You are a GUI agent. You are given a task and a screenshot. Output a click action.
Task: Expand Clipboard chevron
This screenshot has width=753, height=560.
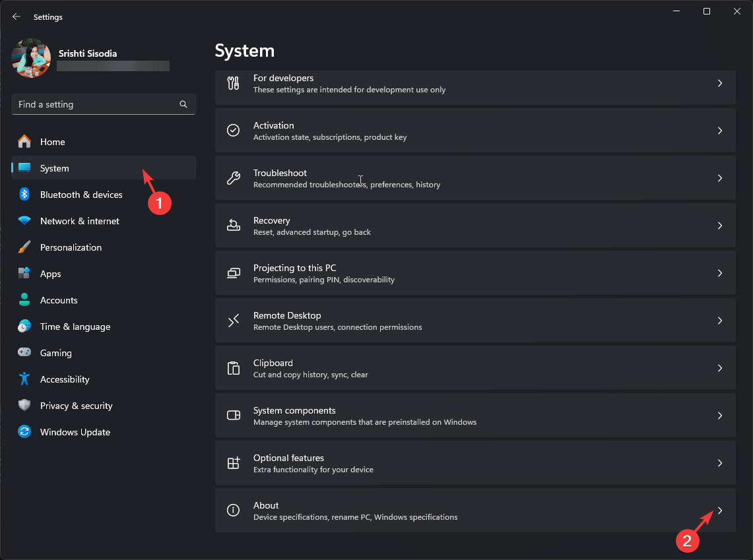point(720,368)
